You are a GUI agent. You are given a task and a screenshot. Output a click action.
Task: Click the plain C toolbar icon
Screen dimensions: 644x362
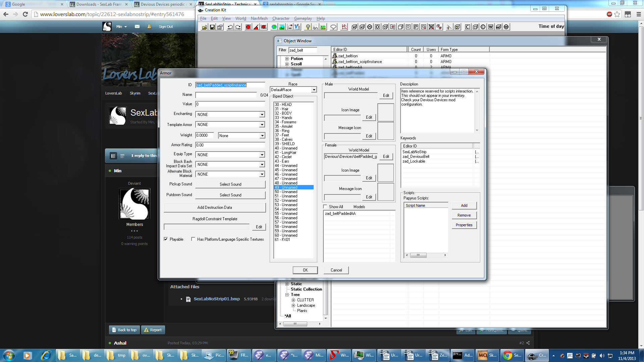(x=467, y=27)
